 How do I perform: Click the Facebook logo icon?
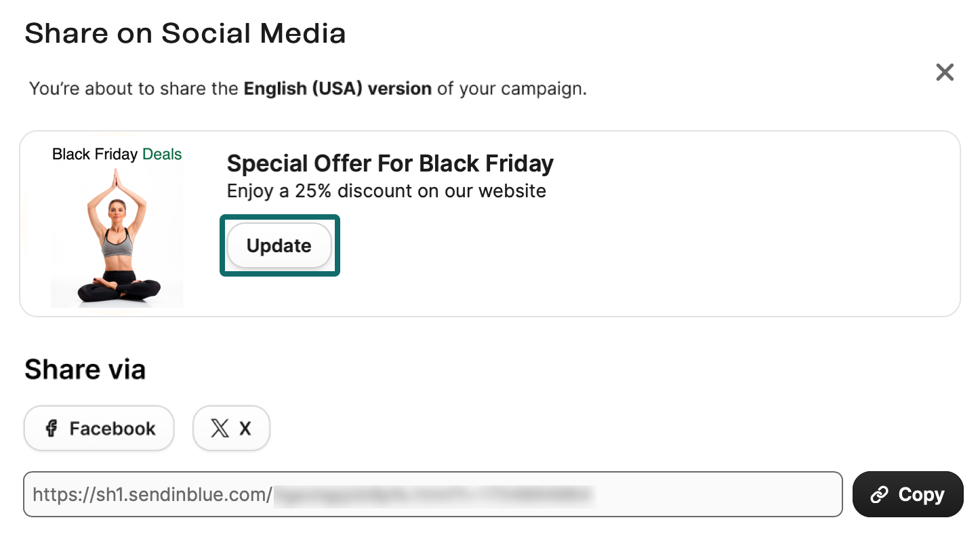51,428
